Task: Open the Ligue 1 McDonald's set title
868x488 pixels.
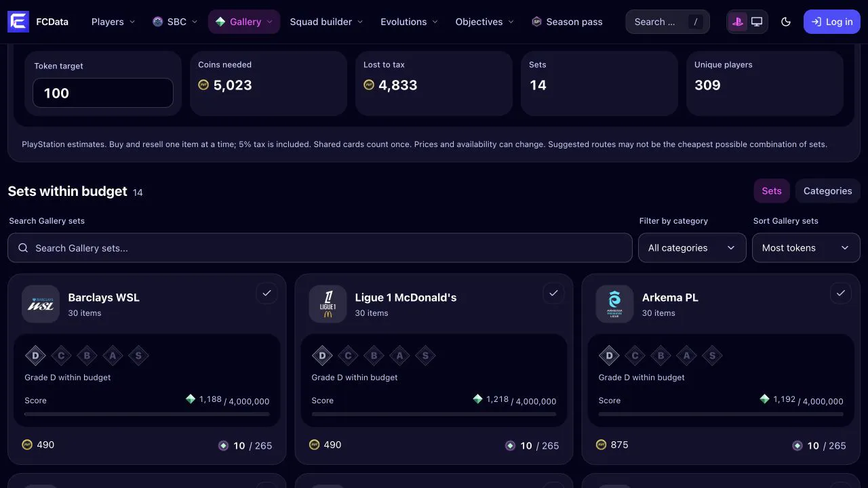Action: (406, 298)
